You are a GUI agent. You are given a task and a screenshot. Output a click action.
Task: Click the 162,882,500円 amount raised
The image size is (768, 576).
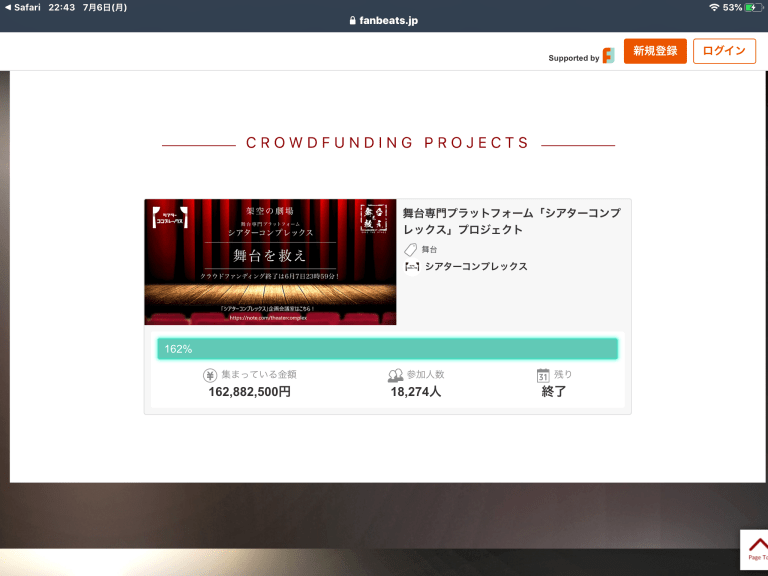(x=249, y=392)
